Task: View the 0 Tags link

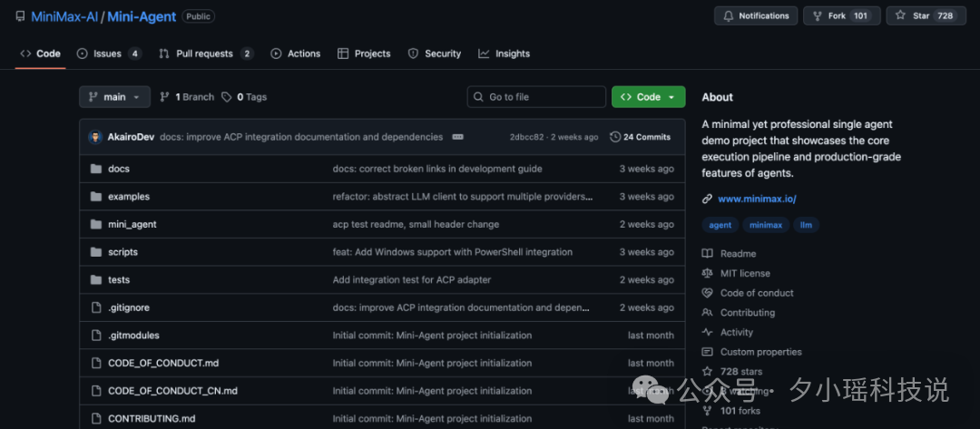Action: (244, 97)
